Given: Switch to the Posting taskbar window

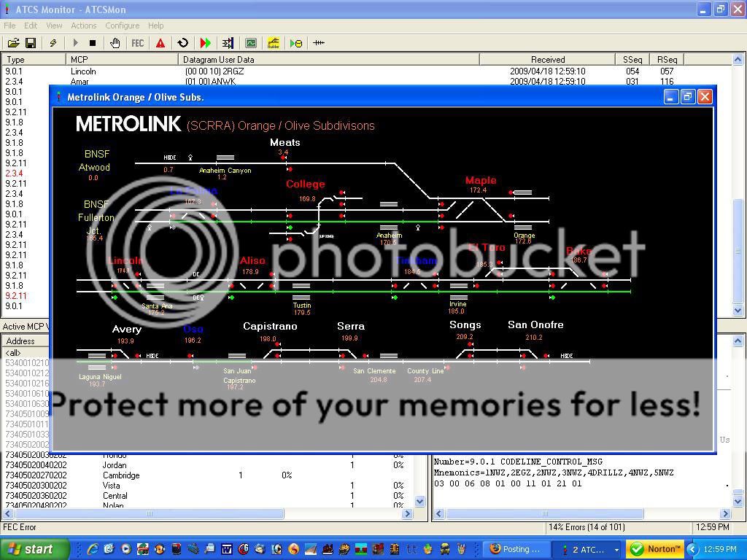Looking at the screenshot, I should 516,549.
